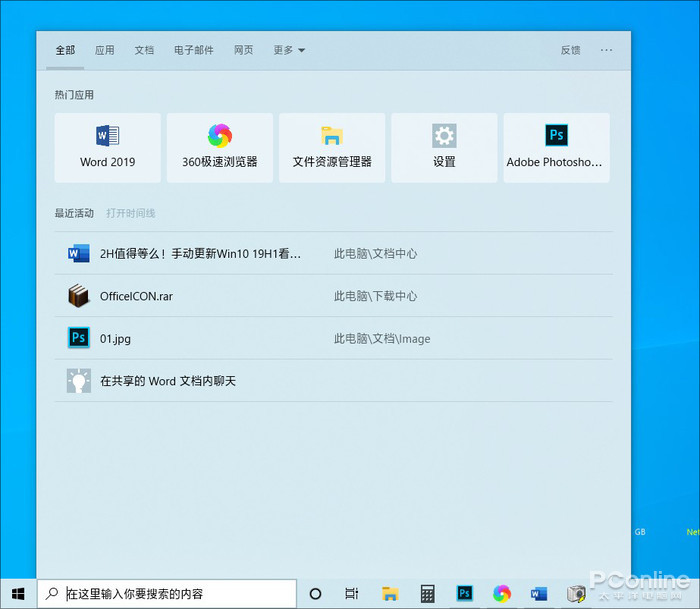Click the 反馈 feedback button

click(x=571, y=50)
